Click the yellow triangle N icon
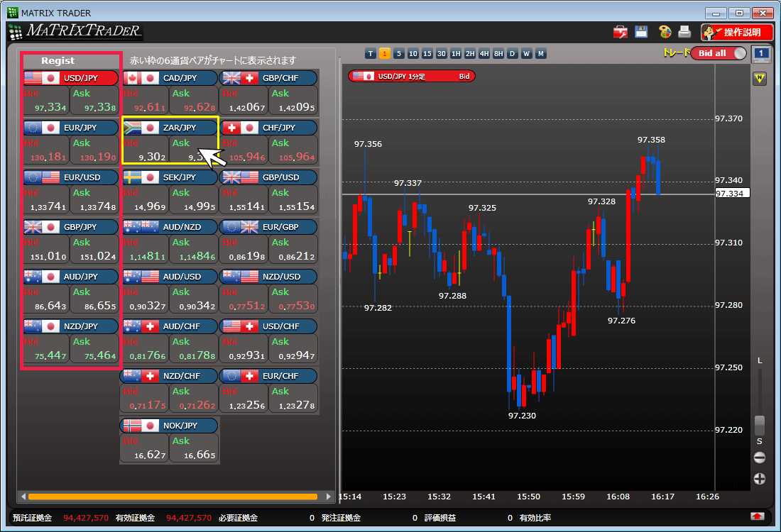Viewport: 781px width, 532px height. [760, 78]
